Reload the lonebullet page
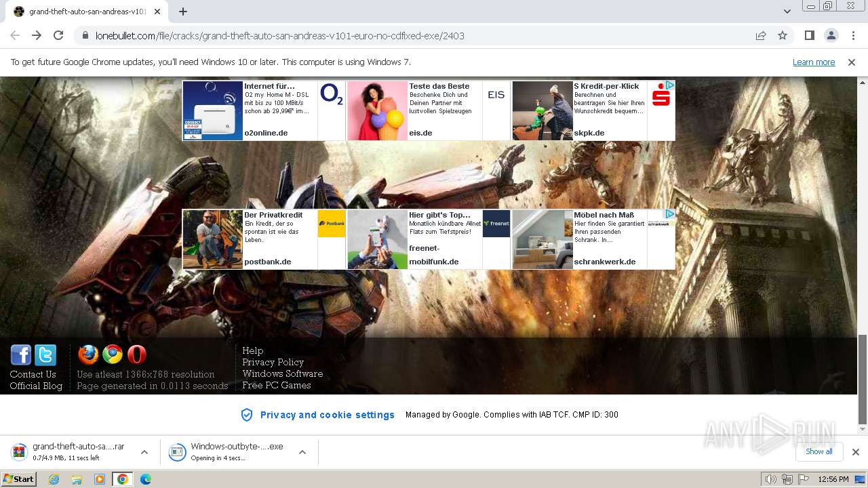Screen dimensions: 868x488 pyautogui.click(x=58, y=35)
